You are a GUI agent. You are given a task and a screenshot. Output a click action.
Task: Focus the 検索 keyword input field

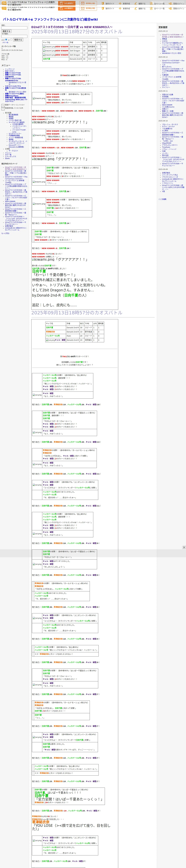point(14,28)
